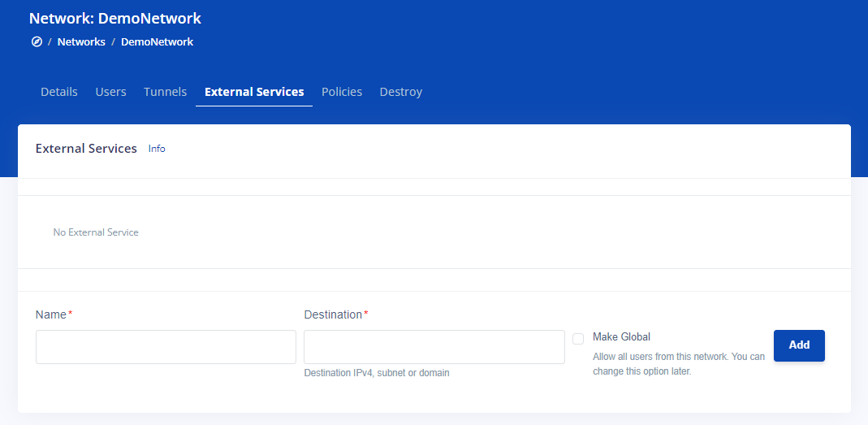Focus the Name input field

click(x=166, y=347)
